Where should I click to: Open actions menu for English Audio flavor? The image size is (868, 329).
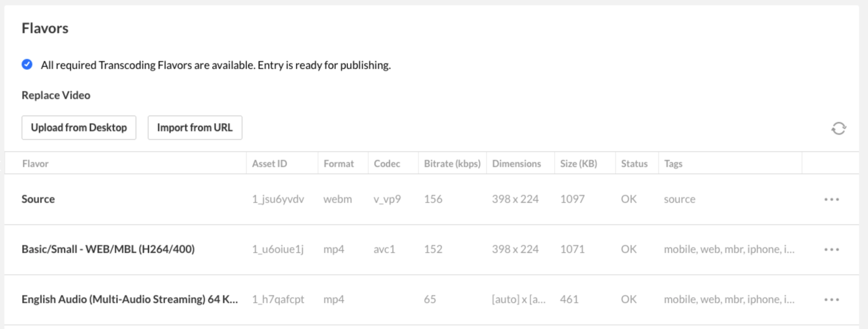(x=831, y=300)
